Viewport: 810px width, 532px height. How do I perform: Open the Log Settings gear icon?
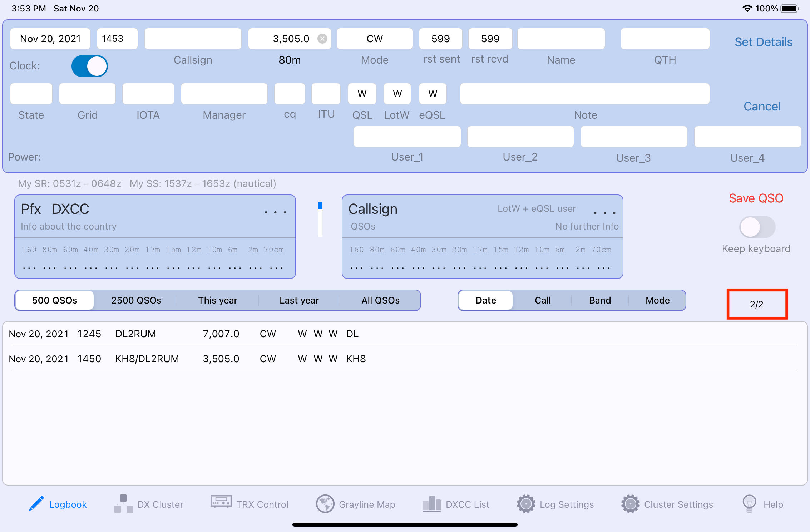pyautogui.click(x=526, y=504)
